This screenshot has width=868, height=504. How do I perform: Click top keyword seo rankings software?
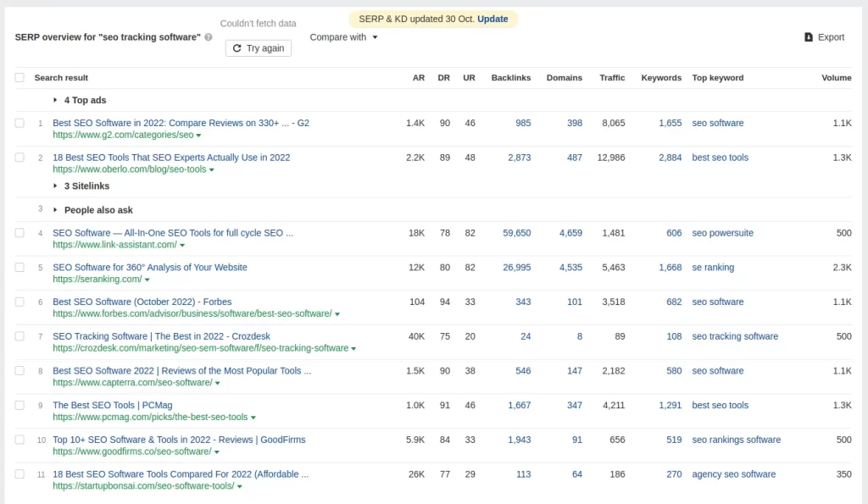pyautogui.click(x=737, y=440)
